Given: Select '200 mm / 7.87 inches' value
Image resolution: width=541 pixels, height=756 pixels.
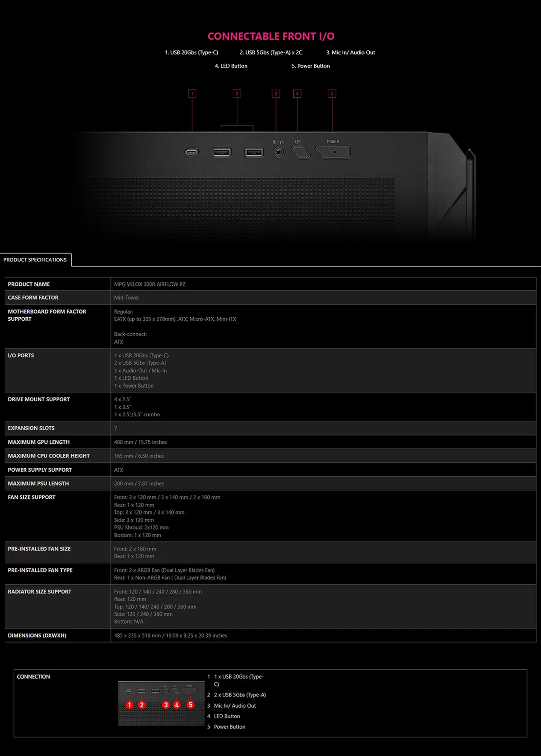Looking at the screenshot, I should point(139,484).
